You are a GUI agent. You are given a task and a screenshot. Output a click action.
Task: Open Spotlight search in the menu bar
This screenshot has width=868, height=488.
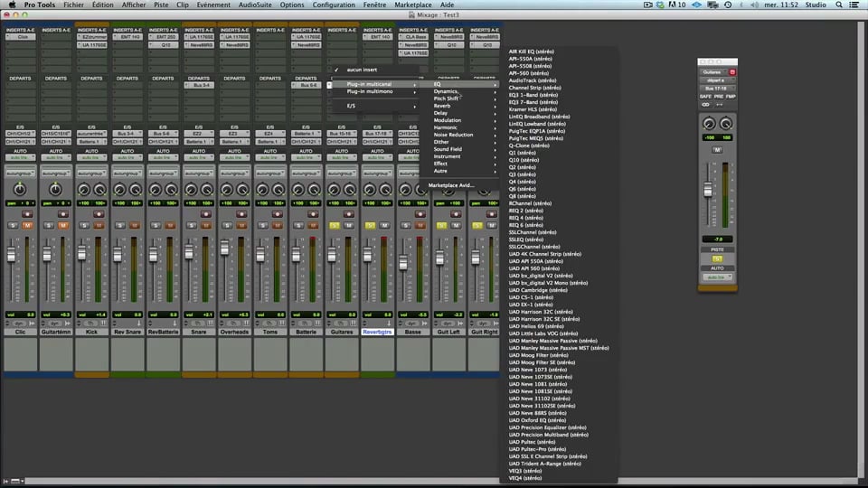click(x=839, y=5)
